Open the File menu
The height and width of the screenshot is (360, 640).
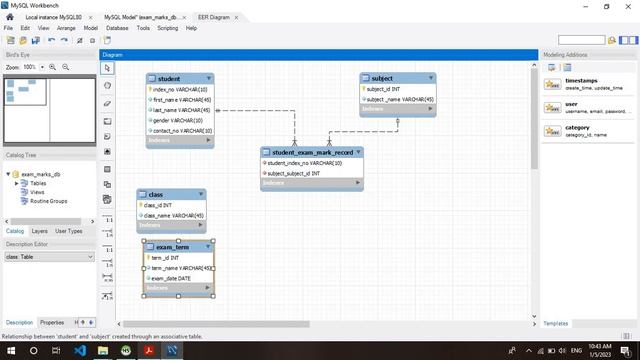click(x=8, y=28)
